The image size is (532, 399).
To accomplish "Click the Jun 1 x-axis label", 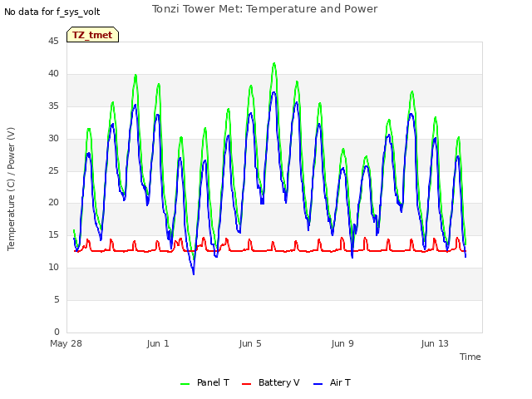I will [x=158, y=343].
